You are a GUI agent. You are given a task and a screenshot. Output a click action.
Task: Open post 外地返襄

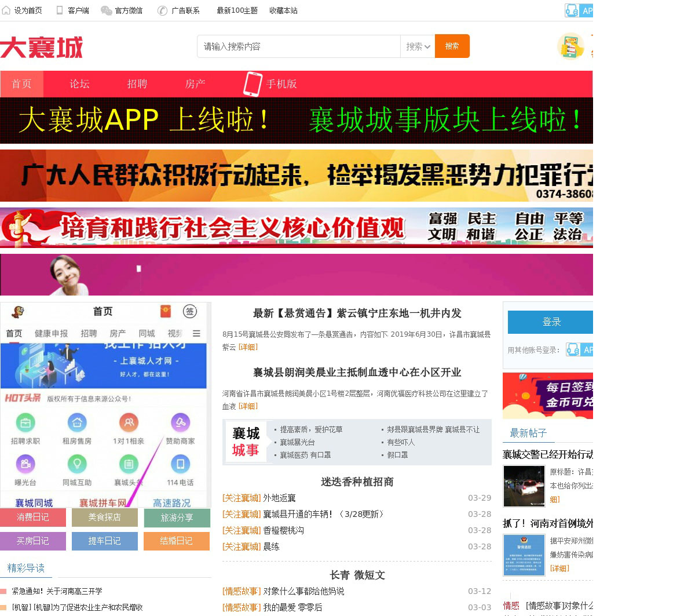(280, 498)
